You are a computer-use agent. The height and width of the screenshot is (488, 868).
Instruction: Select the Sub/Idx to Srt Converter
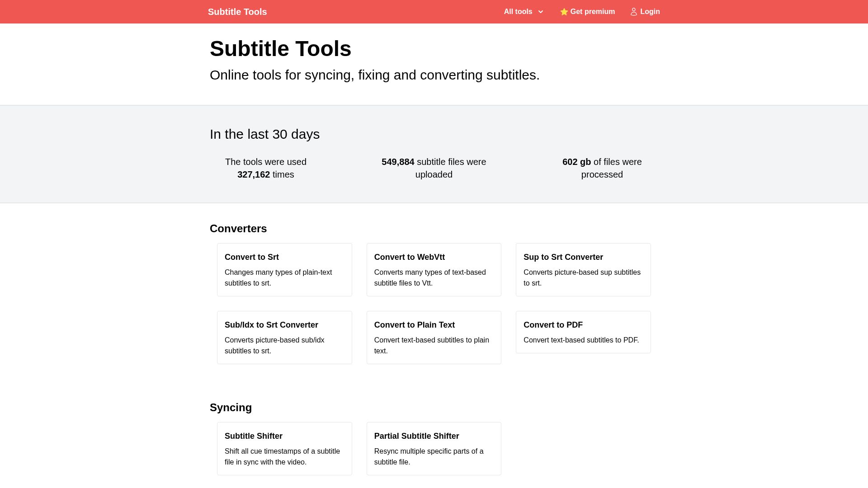pyautogui.click(x=284, y=338)
